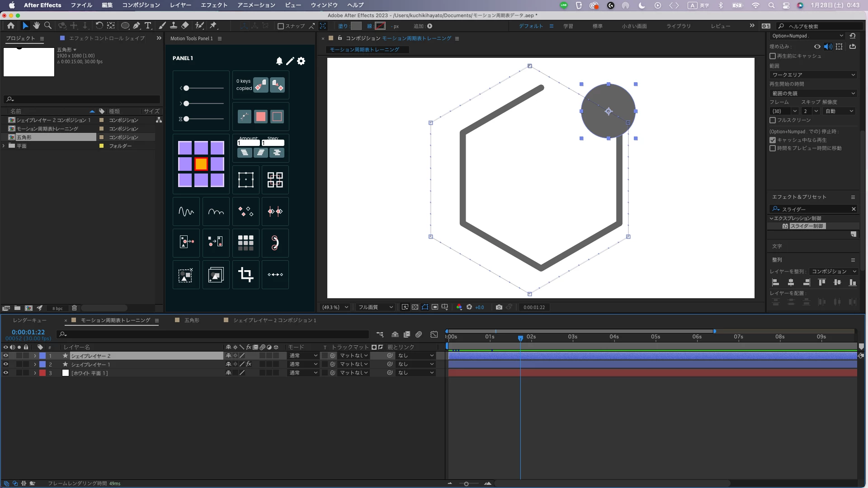Switch to the 学習 workspace
The image size is (868, 488).
[x=568, y=26]
